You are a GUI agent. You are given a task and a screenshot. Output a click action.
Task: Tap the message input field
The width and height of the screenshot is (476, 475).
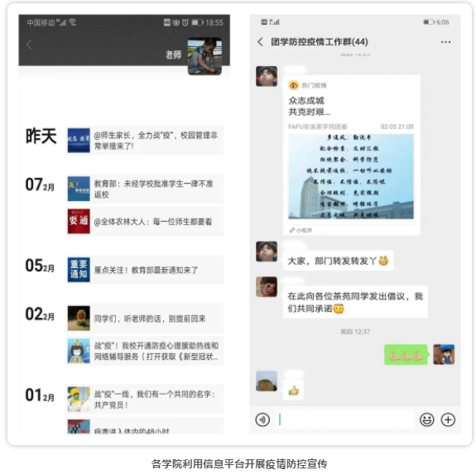pyautogui.click(x=344, y=420)
